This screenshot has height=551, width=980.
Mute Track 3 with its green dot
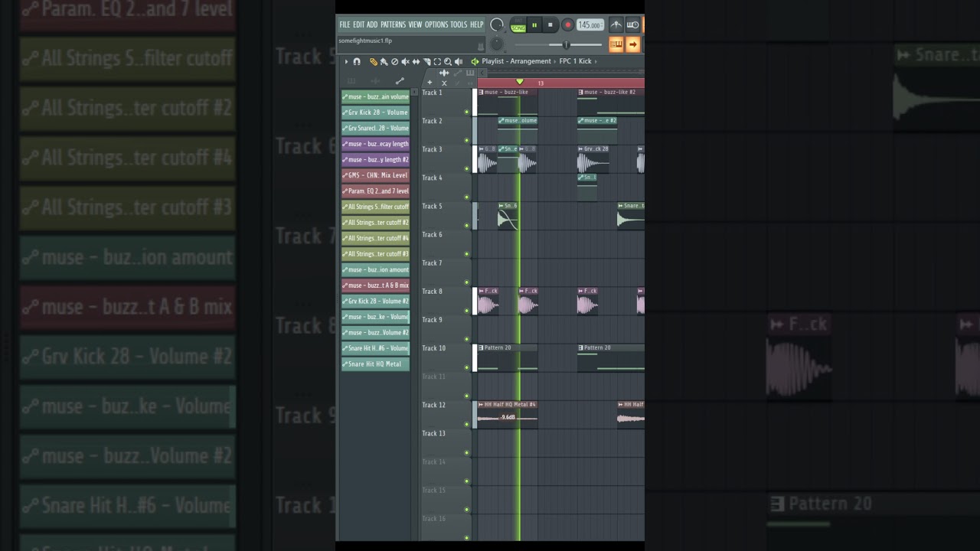466,168
